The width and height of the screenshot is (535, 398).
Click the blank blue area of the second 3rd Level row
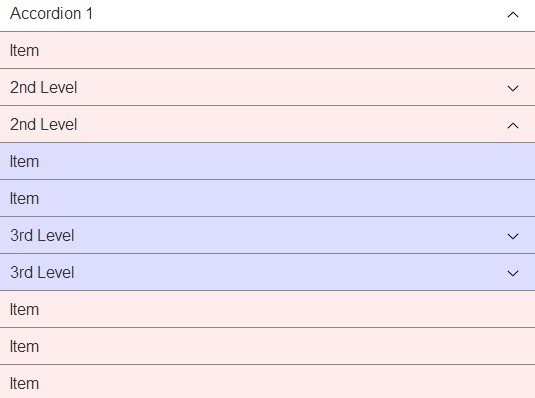click(290, 272)
